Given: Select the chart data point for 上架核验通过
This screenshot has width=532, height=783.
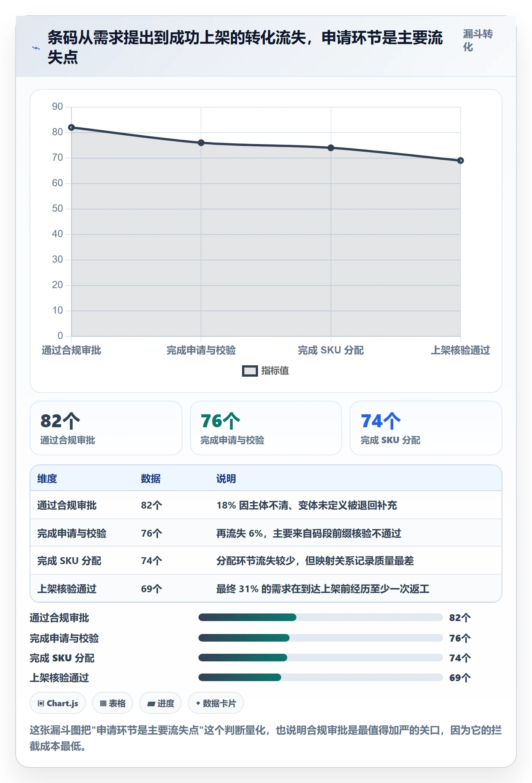Looking at the screenshot, I should tap(461, 161).
